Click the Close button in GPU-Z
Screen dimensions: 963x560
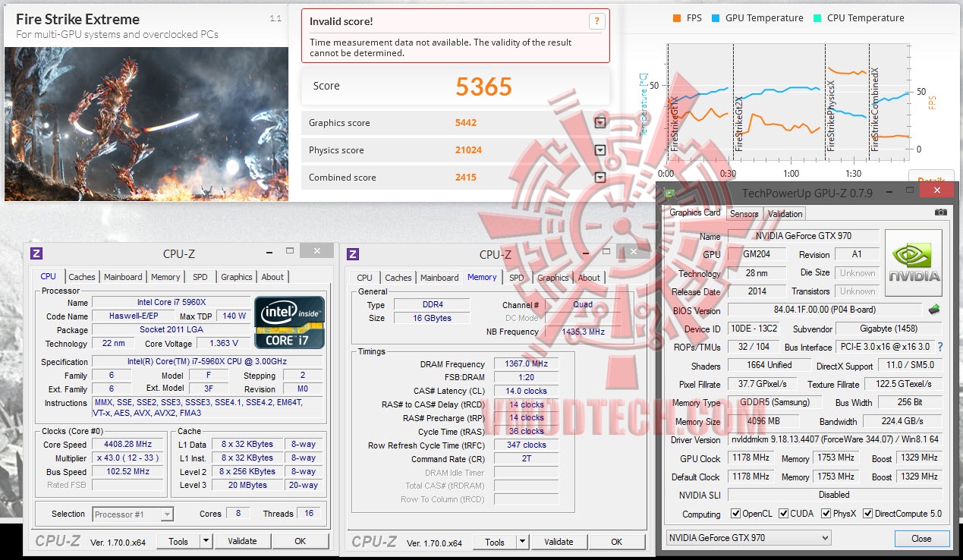coord(921,538)
